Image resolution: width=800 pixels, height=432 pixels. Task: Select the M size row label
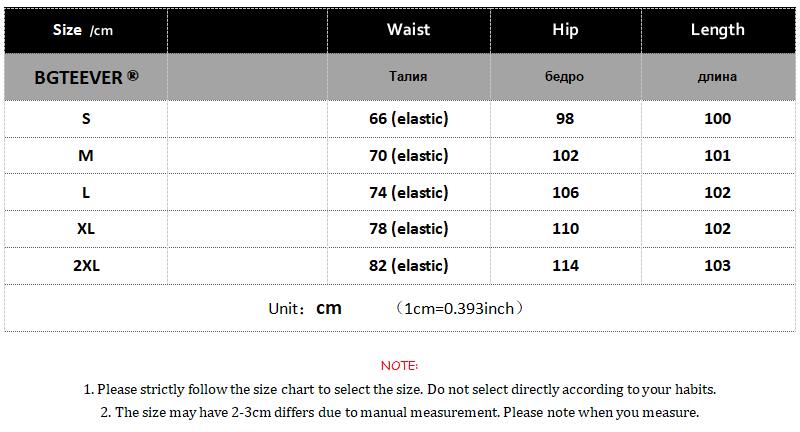(85, 155)
